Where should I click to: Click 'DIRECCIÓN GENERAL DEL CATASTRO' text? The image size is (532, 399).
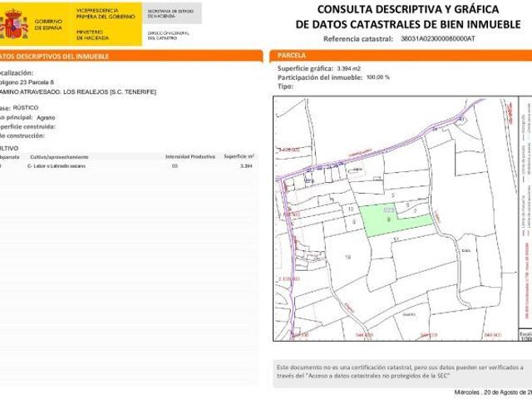(x=169, y=36)
